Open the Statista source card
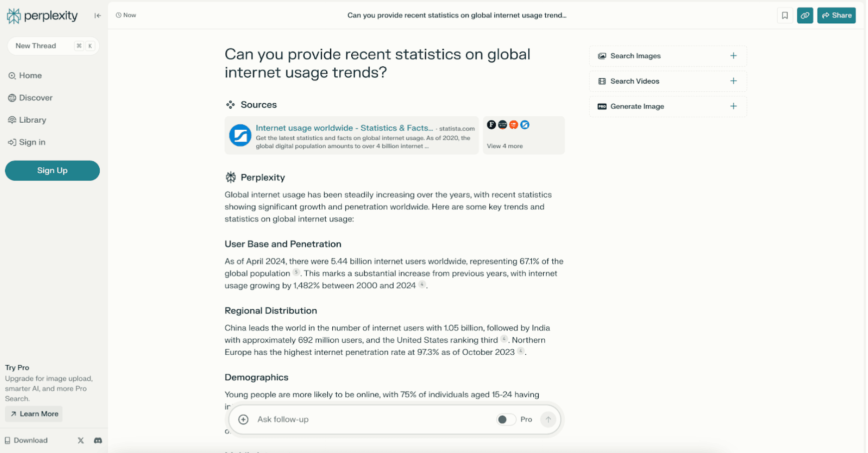The height and width of the screenshot is (453, 868). [352, 136]
